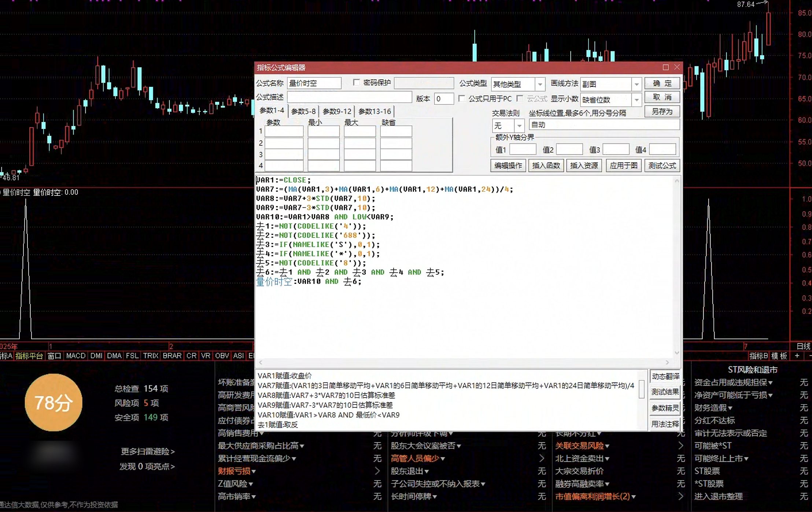Open the 画线方法 dropdown
812x512 pixels.
click(x=636, y=84)
